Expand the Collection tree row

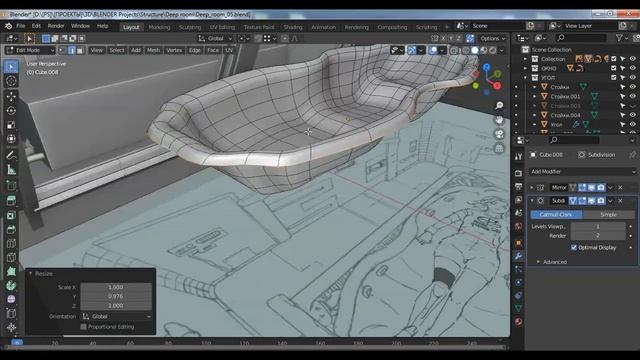(x=526, y=59)
